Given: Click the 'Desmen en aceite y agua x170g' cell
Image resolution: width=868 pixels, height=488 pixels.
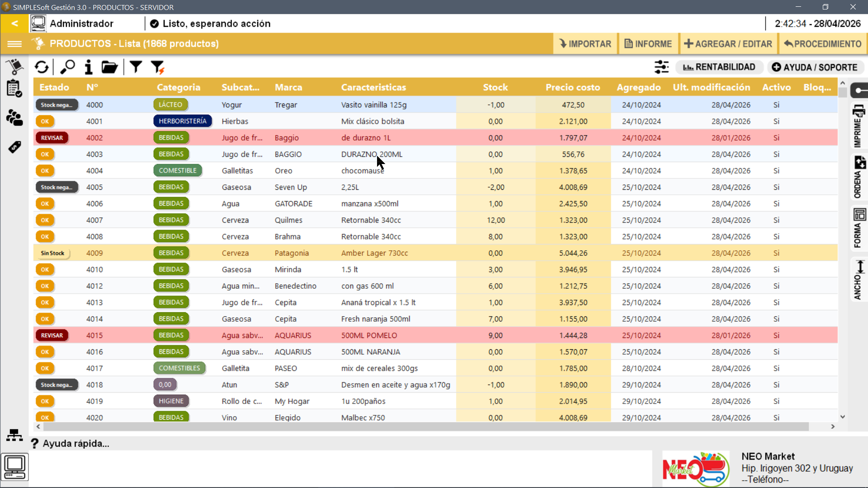Looking at the screenshot, I should pyautogui.click(x=396, y=385).
